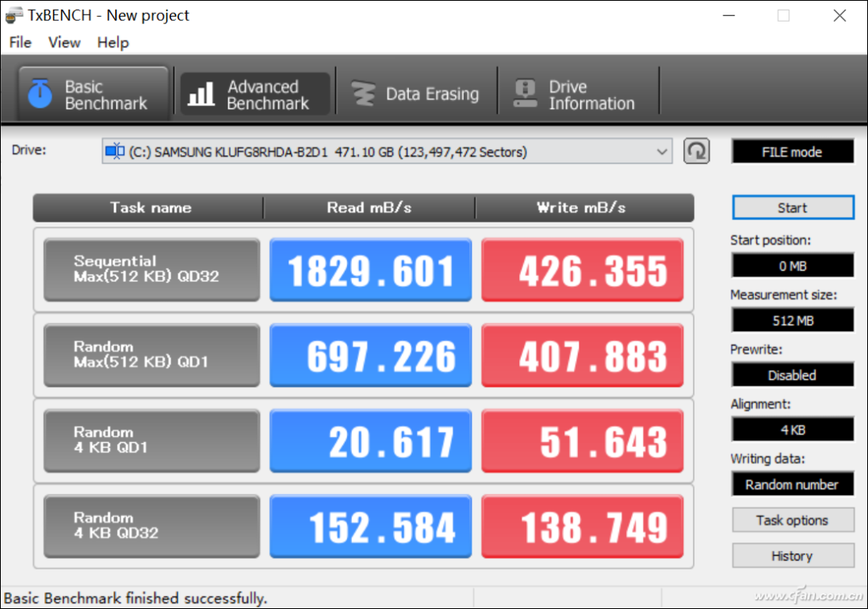This screenshot has width=868, height=609.
Task: Open Task options
Action: 792,521
